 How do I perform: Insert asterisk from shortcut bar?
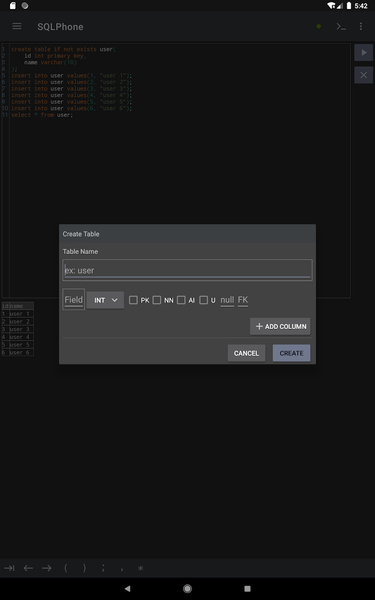coord(140,568)
